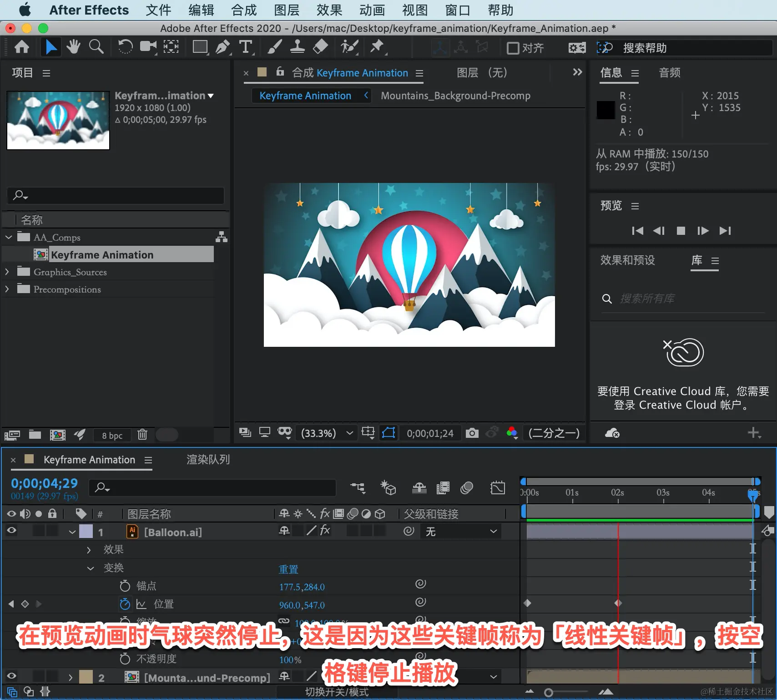Select the Selection arrow tool

tap(50, 47)
